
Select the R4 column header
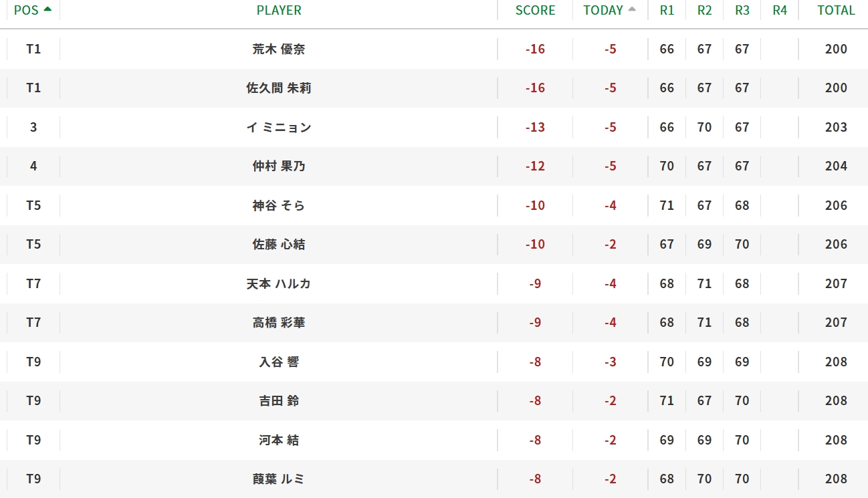click(x=780, y=10)
